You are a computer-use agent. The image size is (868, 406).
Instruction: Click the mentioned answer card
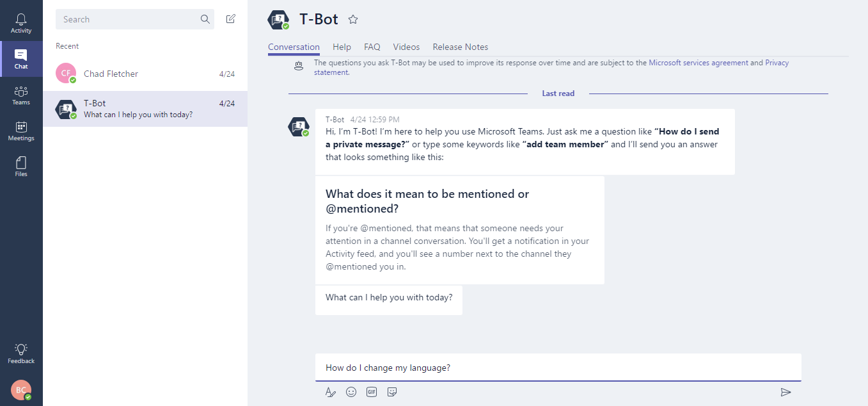(460, 230)
